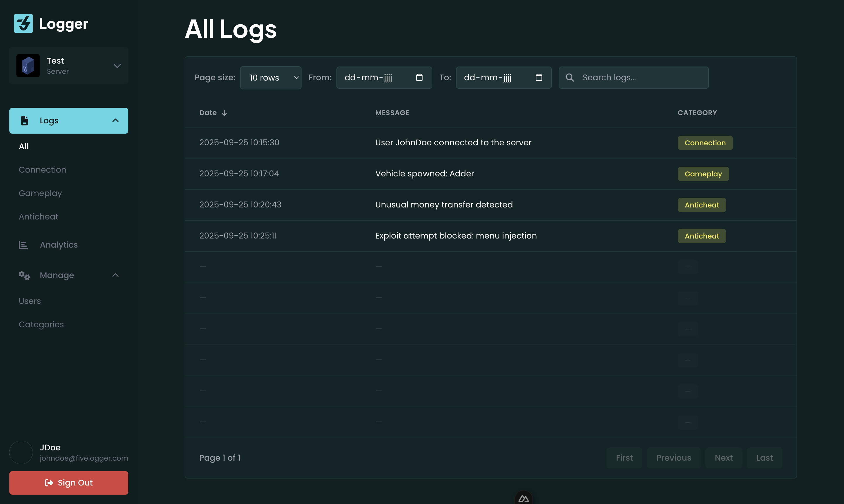
Task: Expand the Test server selector
Action: click(117, 65)
